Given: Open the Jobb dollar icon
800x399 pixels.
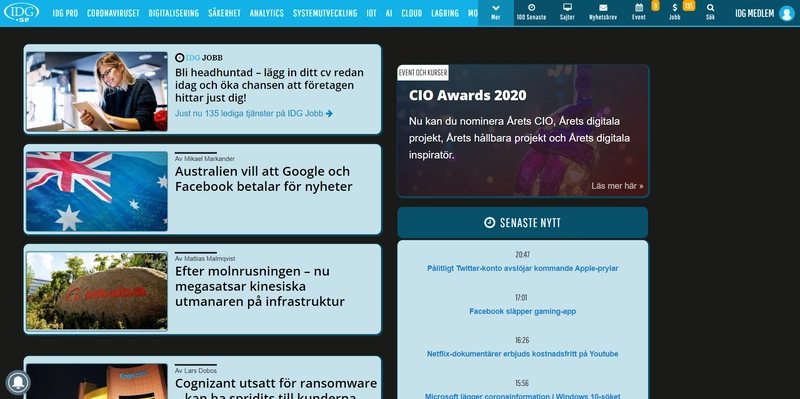Looking at the screenshot, I should point(674,8).
